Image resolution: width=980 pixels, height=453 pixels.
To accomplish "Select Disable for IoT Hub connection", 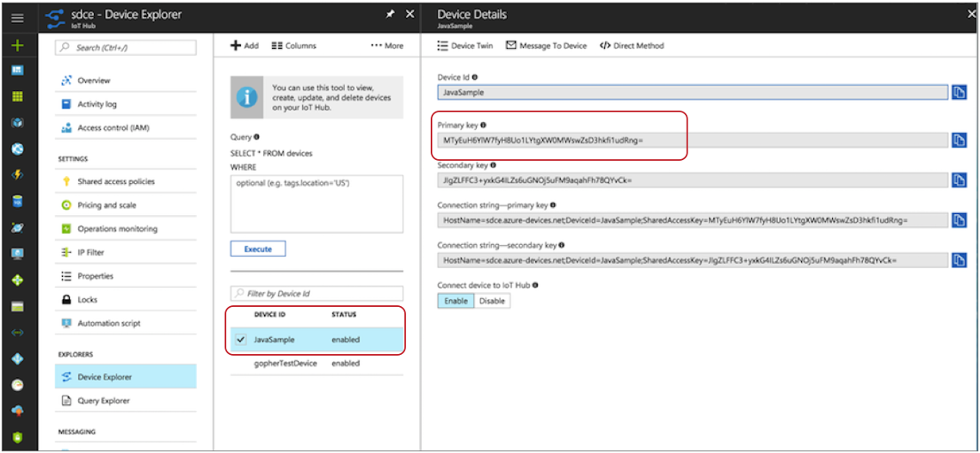I will click(492, 301).
